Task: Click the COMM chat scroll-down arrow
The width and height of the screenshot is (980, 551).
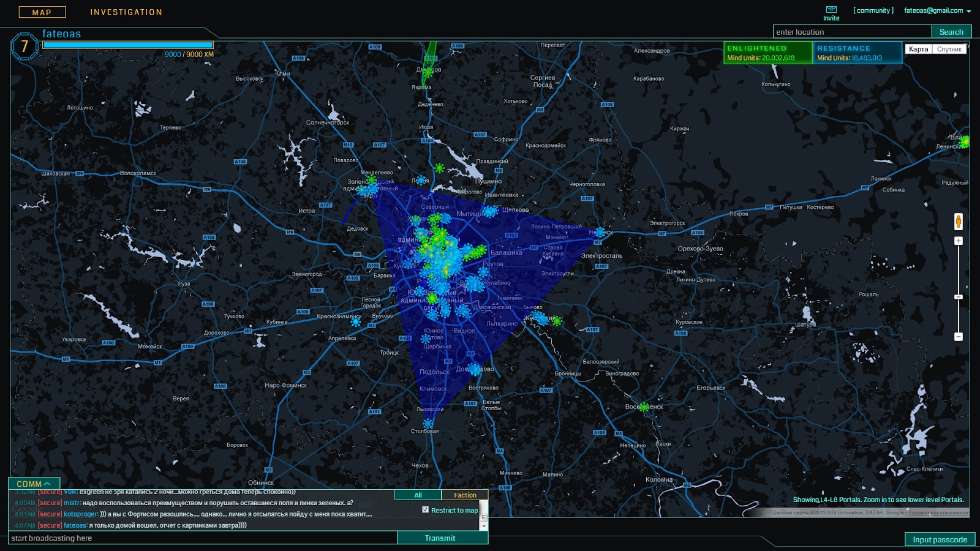Action: coord(484,526)
